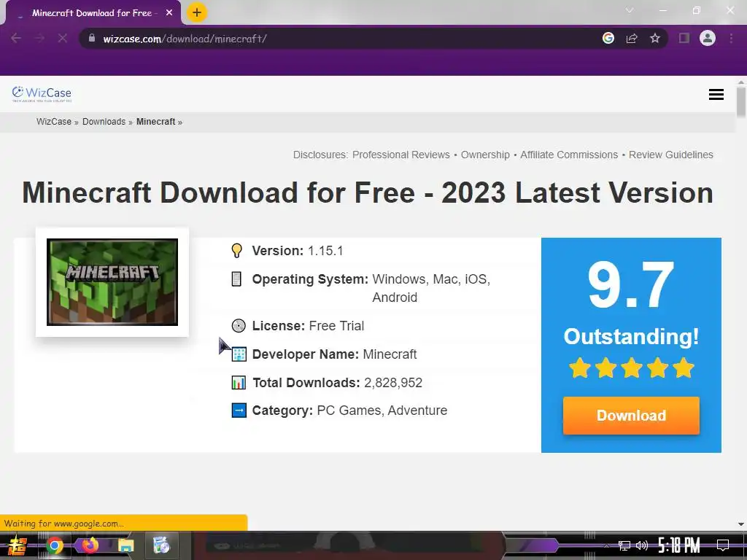The height and width of the screenshot is (560, 747).
Task: View site information lock icon
Action: [92, 38]
